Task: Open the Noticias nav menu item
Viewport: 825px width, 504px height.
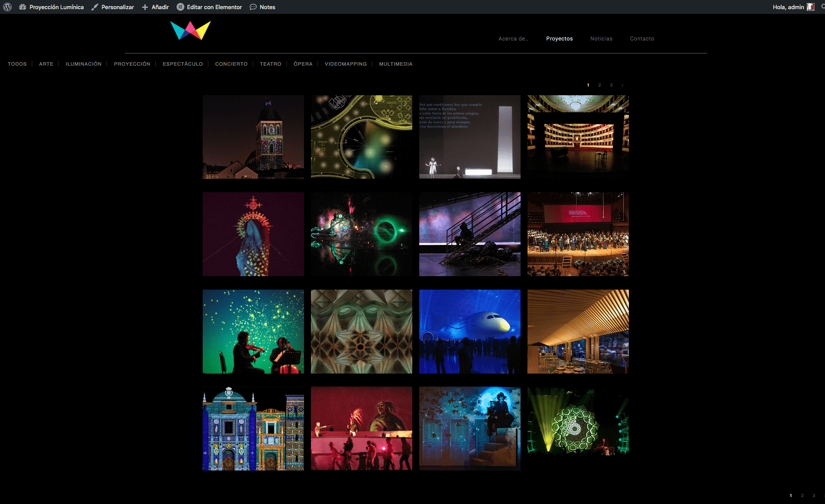Action: 601,39
